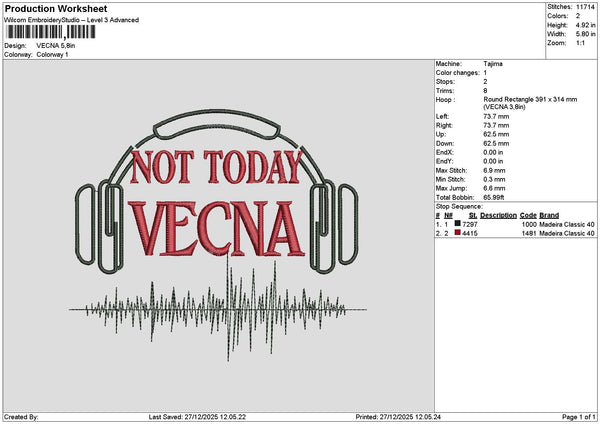The image size is (600, 424).
Task: Select the Total Bobbin value '65.99ft'
Action: (494, 197)
